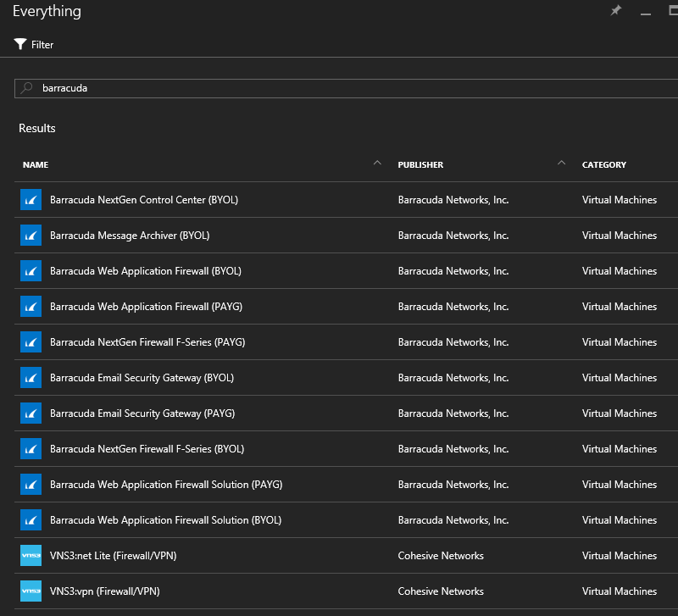Open the Filter option

point(42,45)
